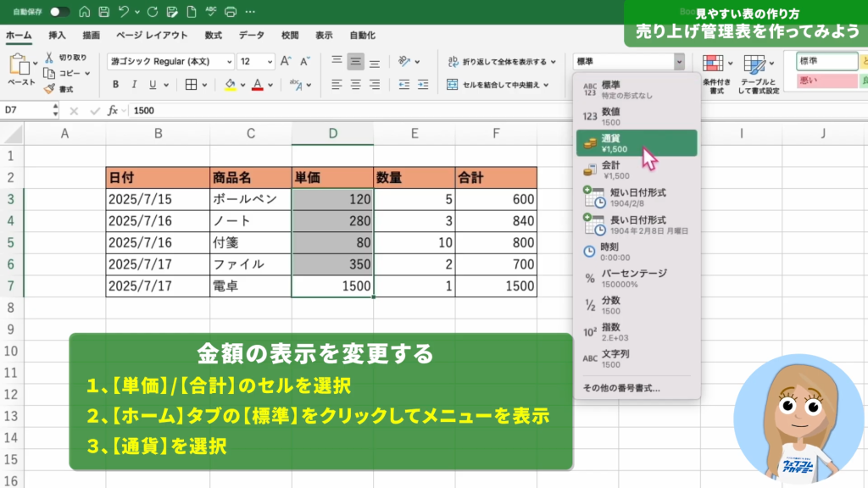Click the Format Painter brush icon
Viewport: 868px width, 488px height.
(49, 88)
